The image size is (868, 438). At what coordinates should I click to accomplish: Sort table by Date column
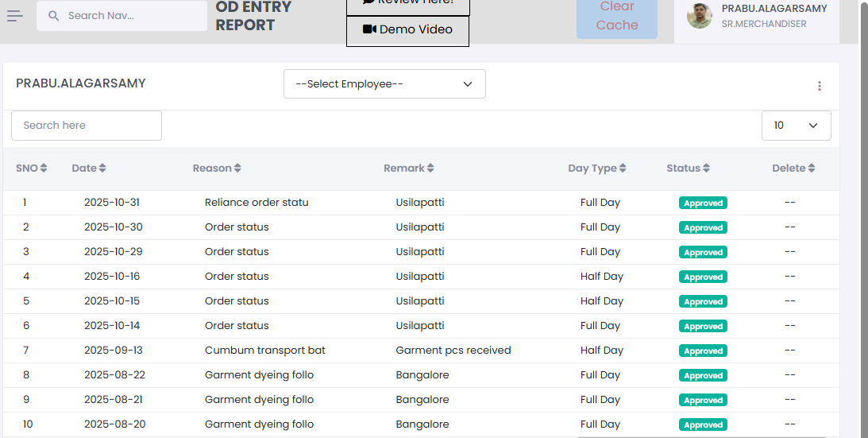[x=88, y=169]
